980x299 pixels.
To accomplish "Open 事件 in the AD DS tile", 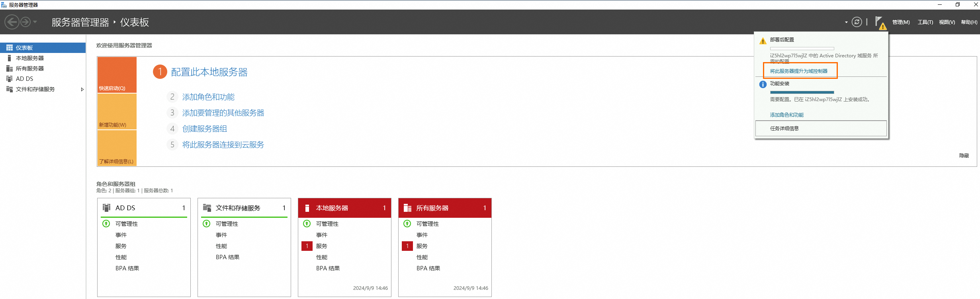I will point(121,235).
